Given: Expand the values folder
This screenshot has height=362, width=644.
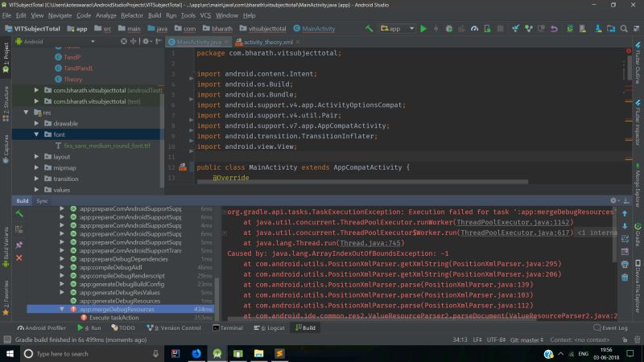Looking at the screenshot, I should tap(36, 190).
